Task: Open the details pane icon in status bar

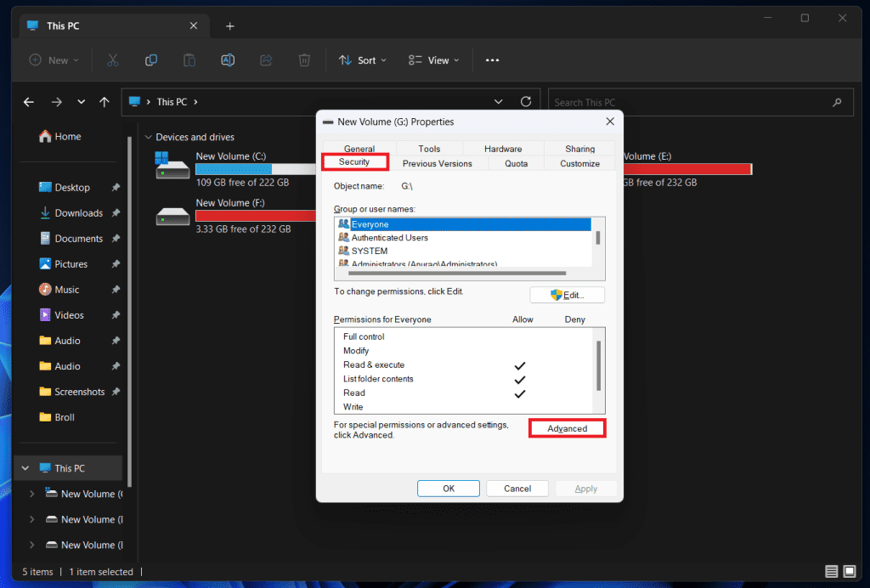Action: [831, 571]
